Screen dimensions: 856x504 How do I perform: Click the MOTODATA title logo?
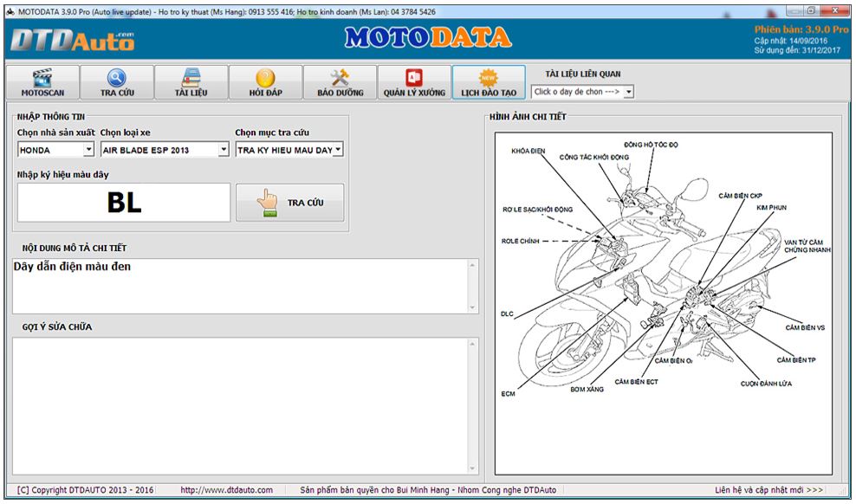[x=428, y=37]
